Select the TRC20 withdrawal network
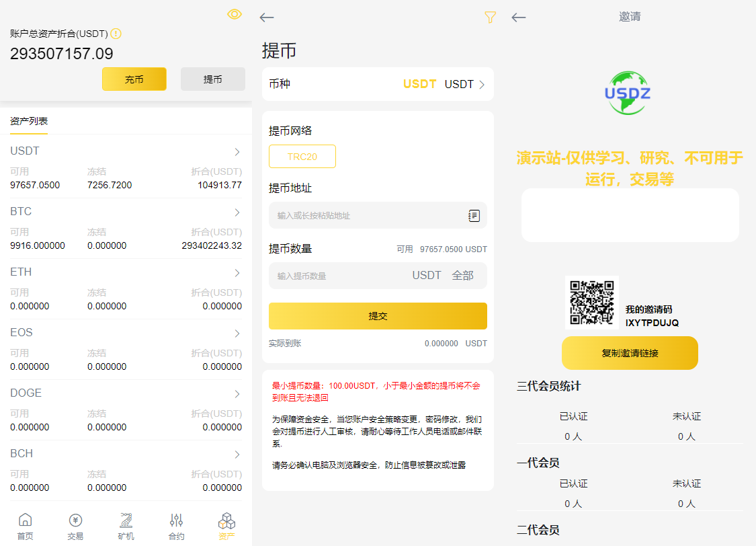 (x=302, y=157)
